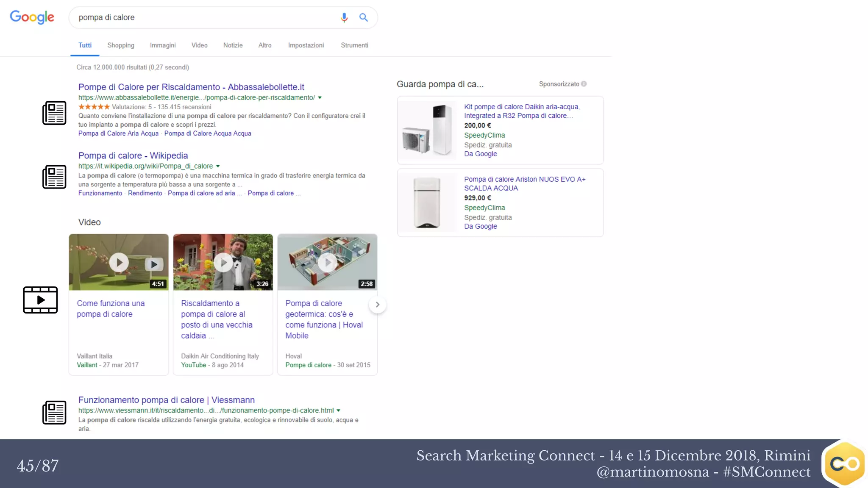Play the Hoval geotermica video
This screenshot has height=488, width=868.
(x=328, y=263)
